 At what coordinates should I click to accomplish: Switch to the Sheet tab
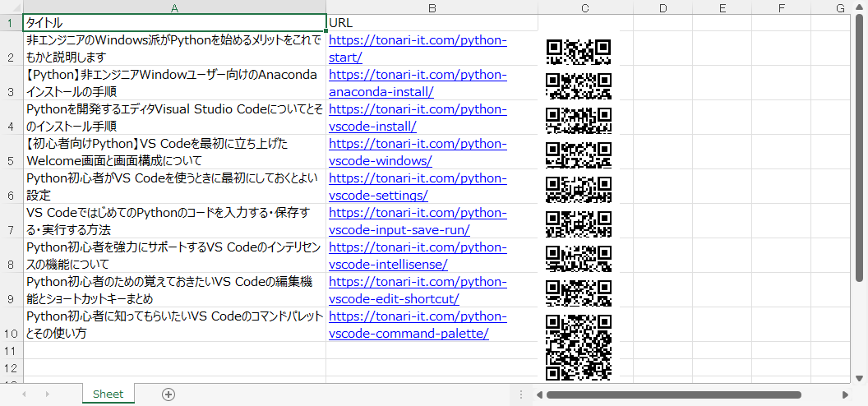(x=108, y=394)
